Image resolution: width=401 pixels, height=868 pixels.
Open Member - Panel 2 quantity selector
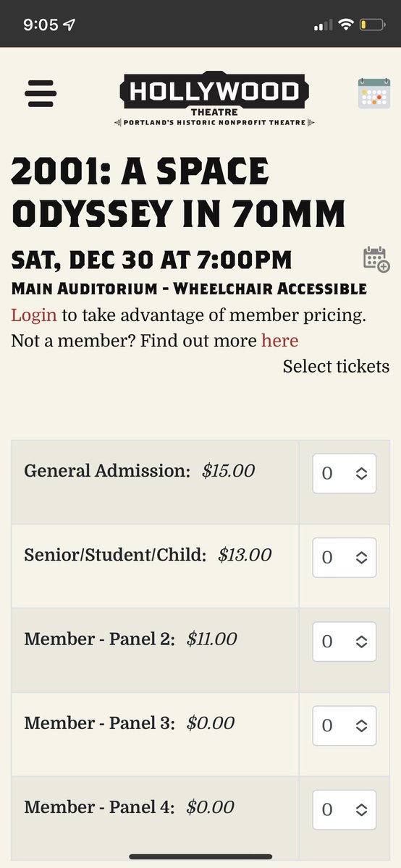tap(345, 642)
